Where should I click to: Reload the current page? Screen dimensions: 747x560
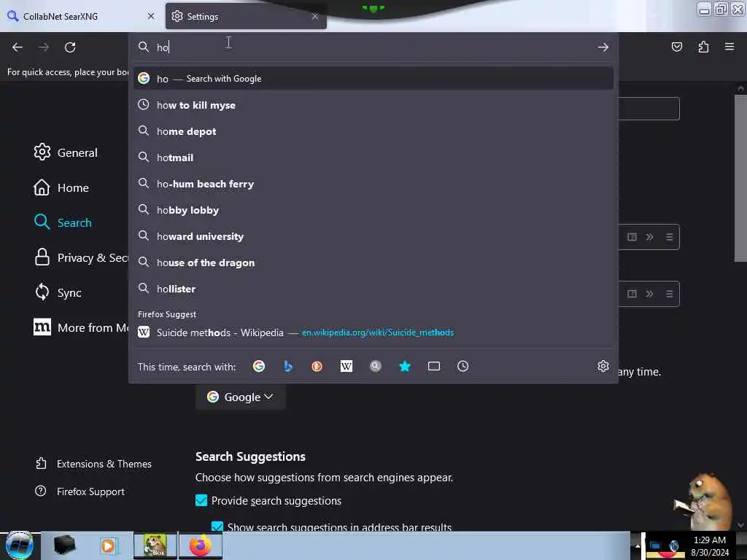point(70,47)
